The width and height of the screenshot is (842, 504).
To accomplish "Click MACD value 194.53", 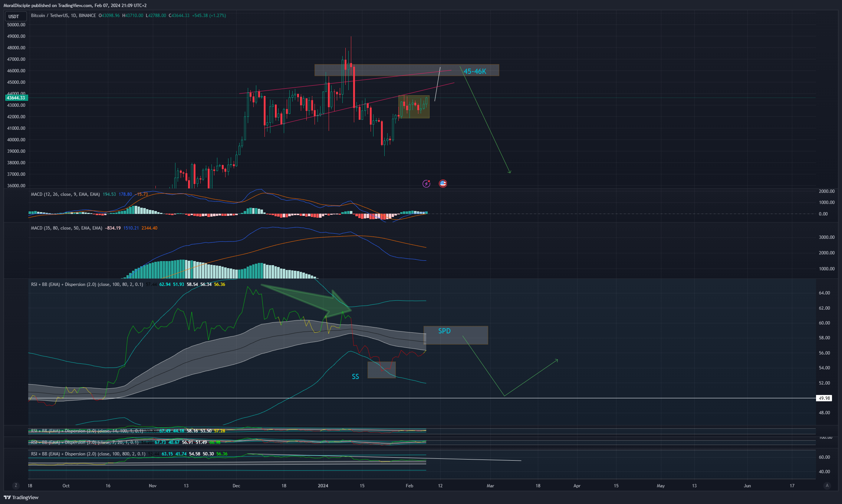I will (x=109, y=194).
